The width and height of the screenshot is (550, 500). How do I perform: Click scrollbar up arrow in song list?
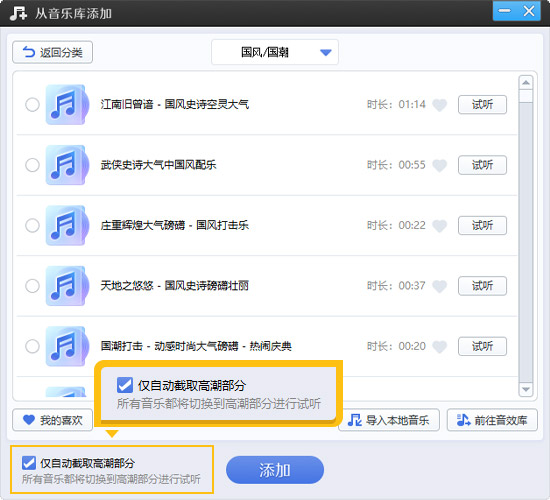525,83
